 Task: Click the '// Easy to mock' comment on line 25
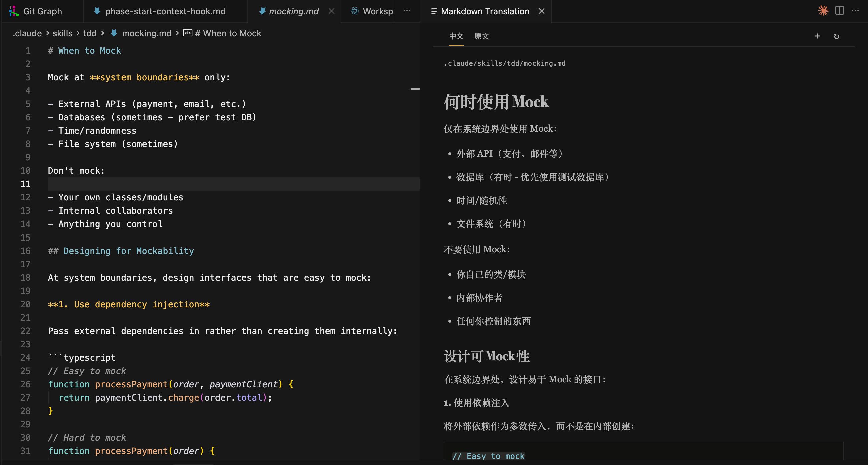point(87,371)
